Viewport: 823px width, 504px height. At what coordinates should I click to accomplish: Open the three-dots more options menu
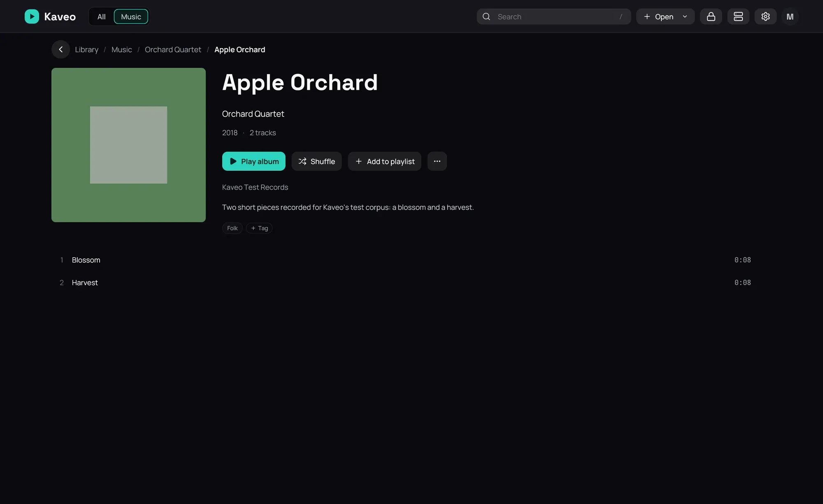(437, 161)
